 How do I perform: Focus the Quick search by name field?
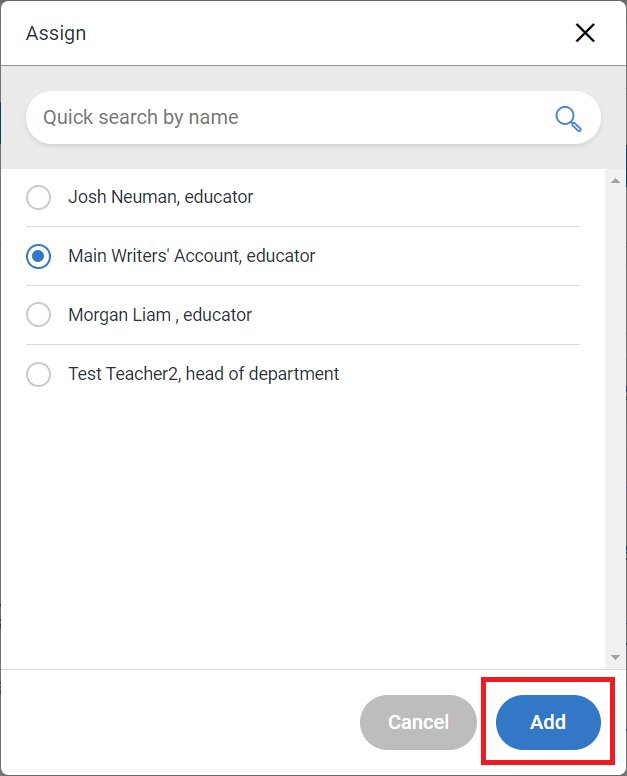click(313, 118)
